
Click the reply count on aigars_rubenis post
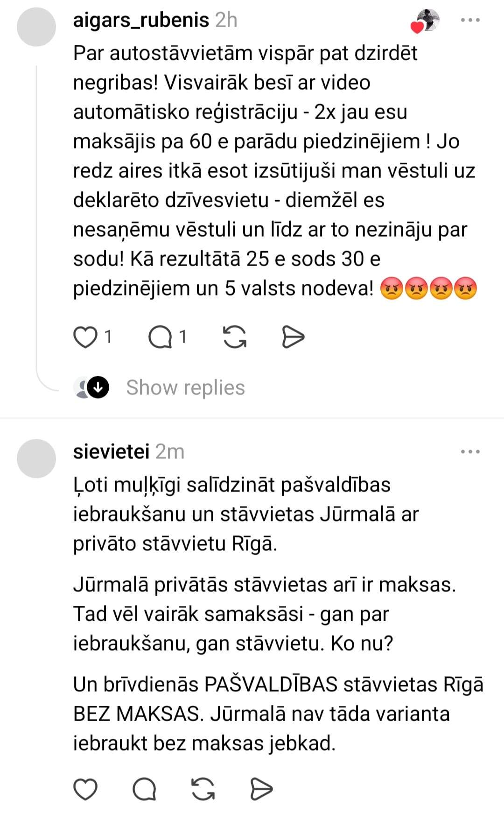click(183, 337)
